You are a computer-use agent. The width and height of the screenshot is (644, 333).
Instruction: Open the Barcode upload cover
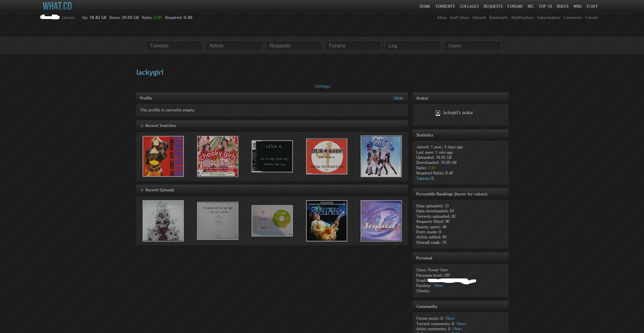(x=218, y=221)
